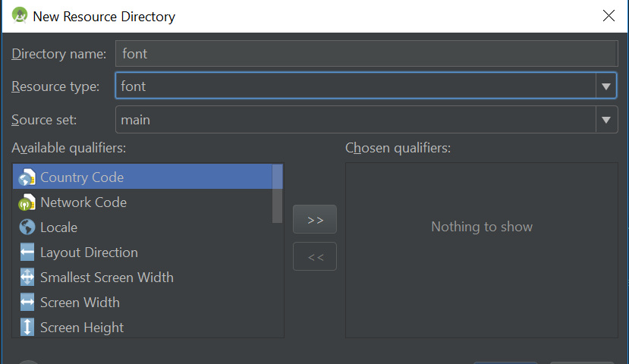Pick the Smallest Screen Width icon

point(27,278)
